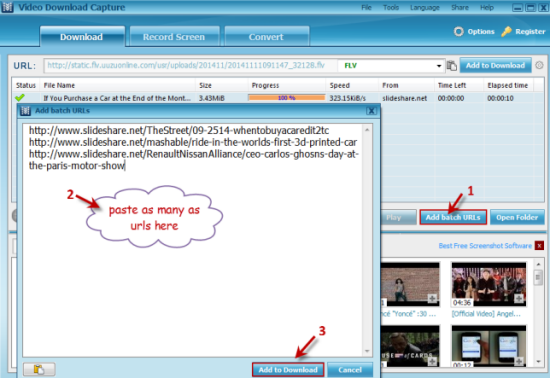
Task: Click Add to Download in batch dialog
Action: (x=288, y=370)
